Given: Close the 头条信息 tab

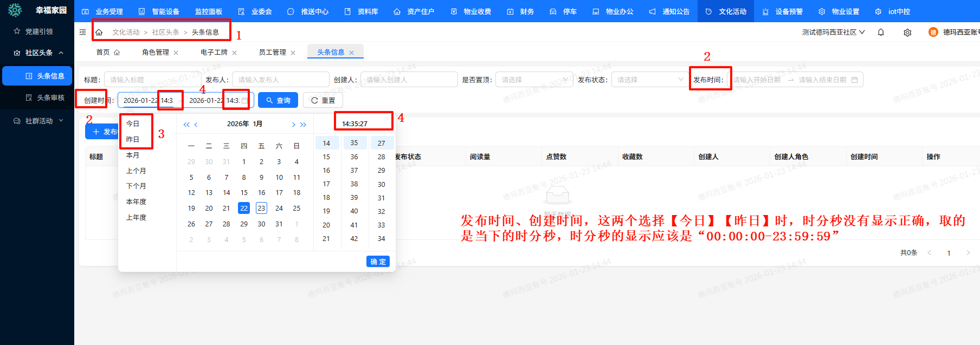Looking at the screenshot, I should click(351, 53).
